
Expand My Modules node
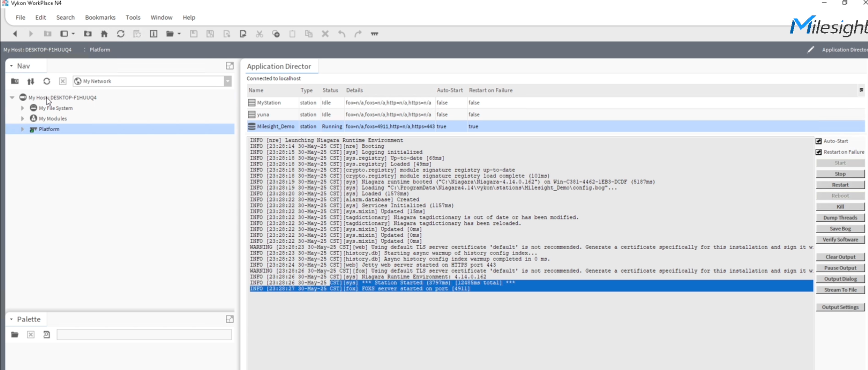(x=22, y=118)
